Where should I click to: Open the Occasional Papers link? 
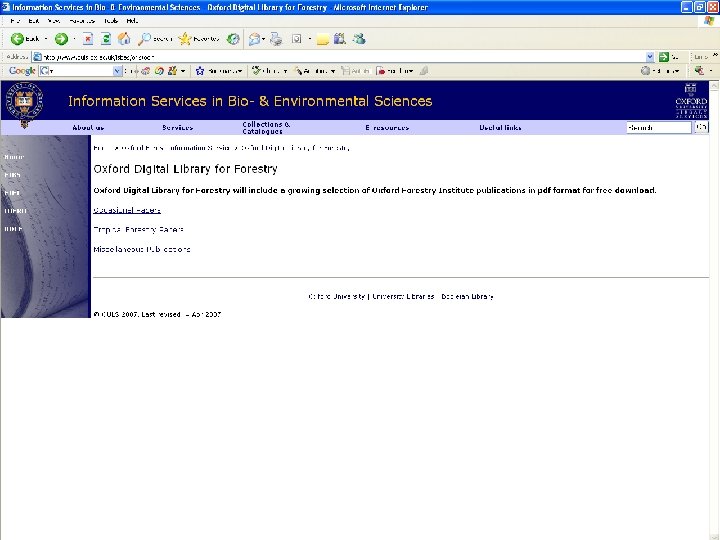[127, 210]
